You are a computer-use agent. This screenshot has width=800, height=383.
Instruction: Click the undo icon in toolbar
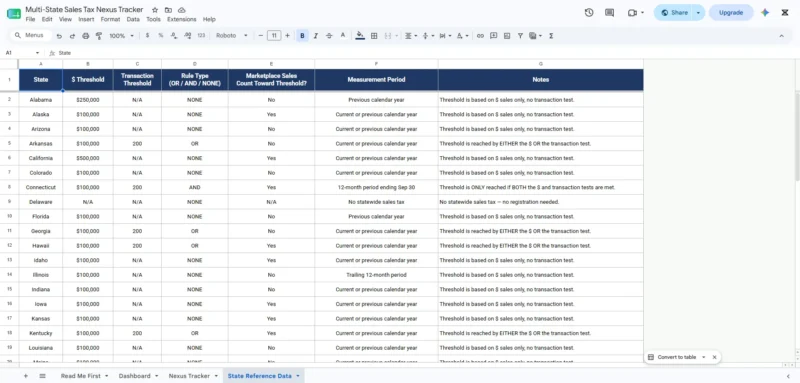tap(59, 36)
